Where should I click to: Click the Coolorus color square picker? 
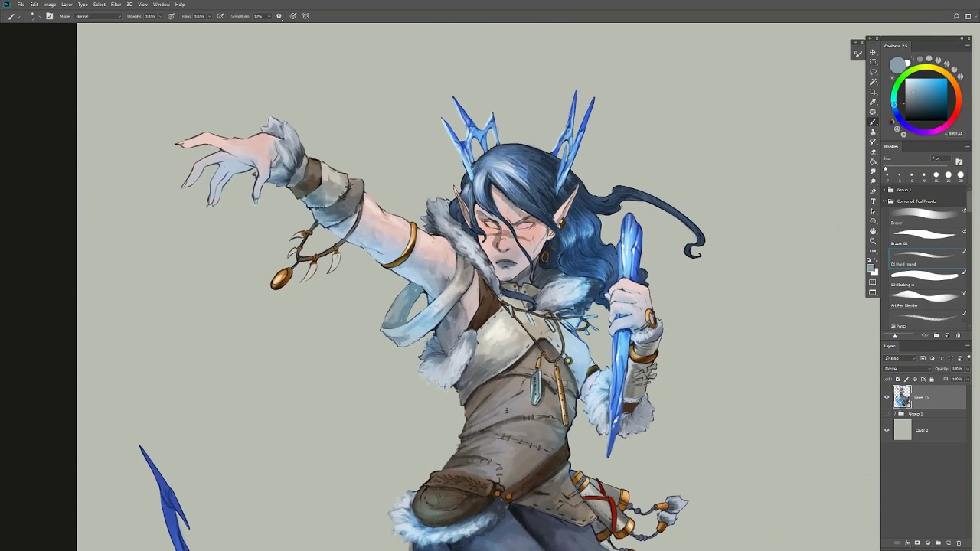tap(926, 99)
